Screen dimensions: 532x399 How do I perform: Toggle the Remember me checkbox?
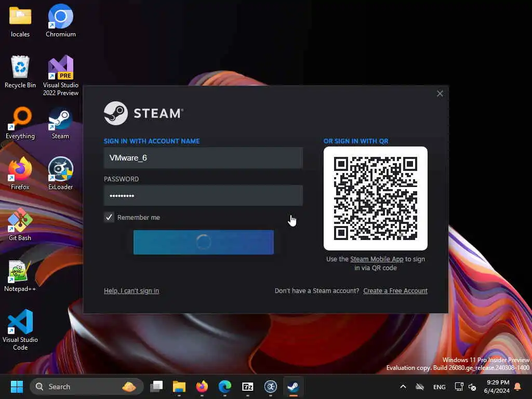click(109, 217)
